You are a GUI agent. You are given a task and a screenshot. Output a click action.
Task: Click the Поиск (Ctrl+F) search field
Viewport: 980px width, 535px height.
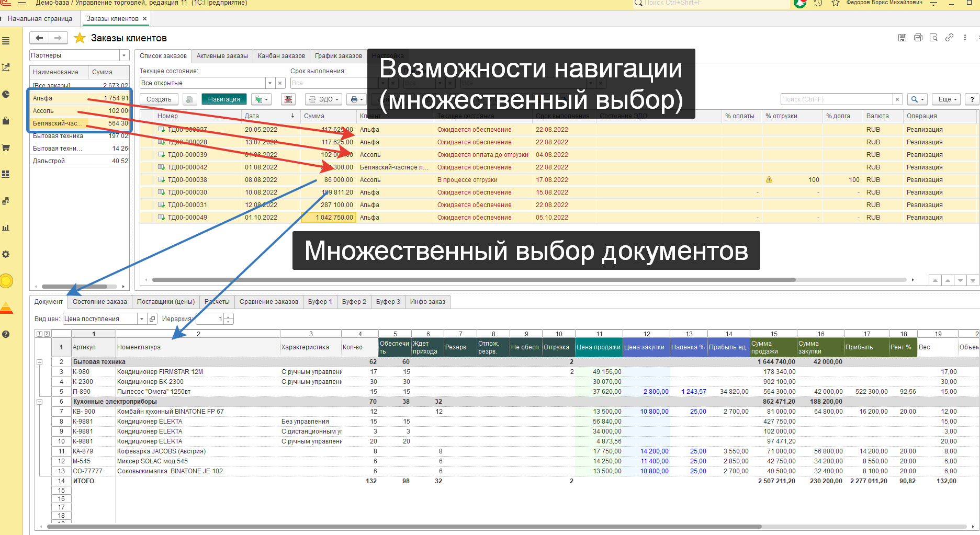coord(836,99)
